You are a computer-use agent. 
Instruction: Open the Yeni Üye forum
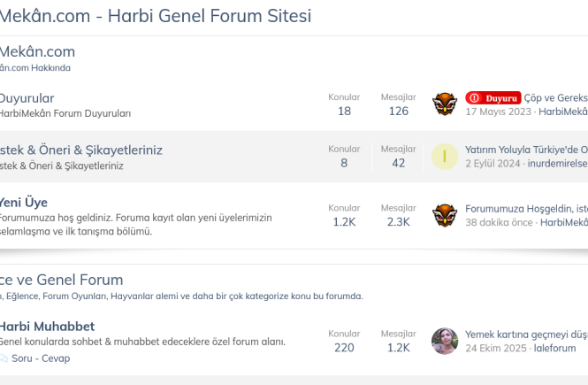(x=24, y=202)
